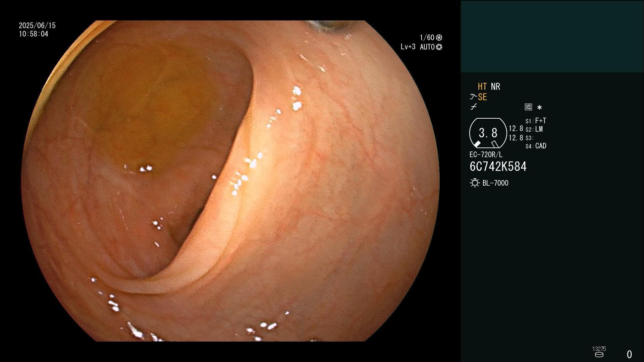Select the S4: CAD switch assignment
644x362 pixels.
coord(536,146)
